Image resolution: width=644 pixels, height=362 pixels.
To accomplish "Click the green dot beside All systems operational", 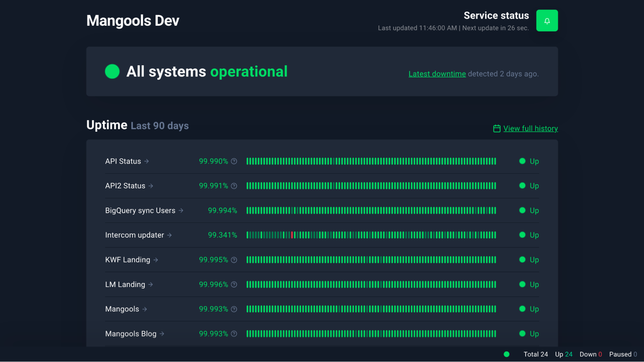I will point(112,71).
